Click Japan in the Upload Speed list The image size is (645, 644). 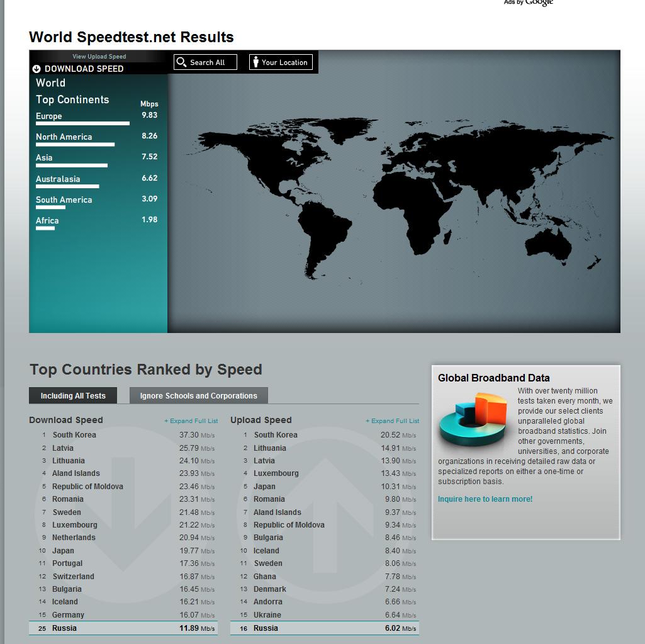point(264,487)
